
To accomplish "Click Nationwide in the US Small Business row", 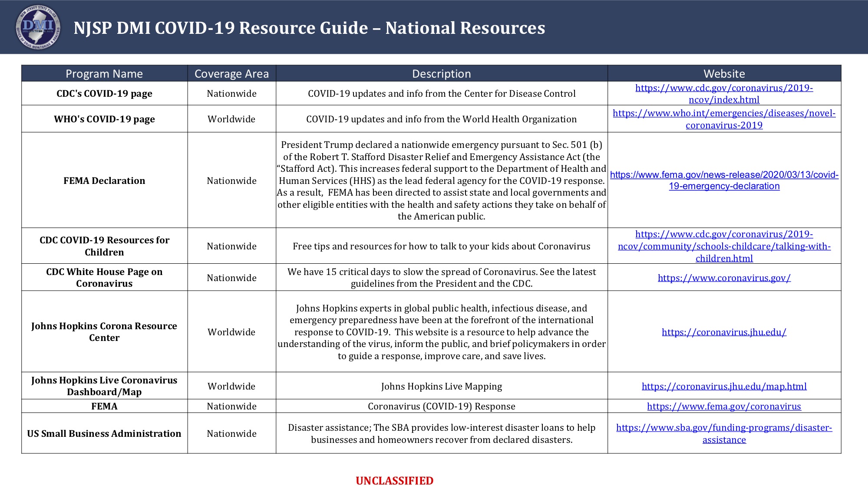I will click(x=231, y=433).
